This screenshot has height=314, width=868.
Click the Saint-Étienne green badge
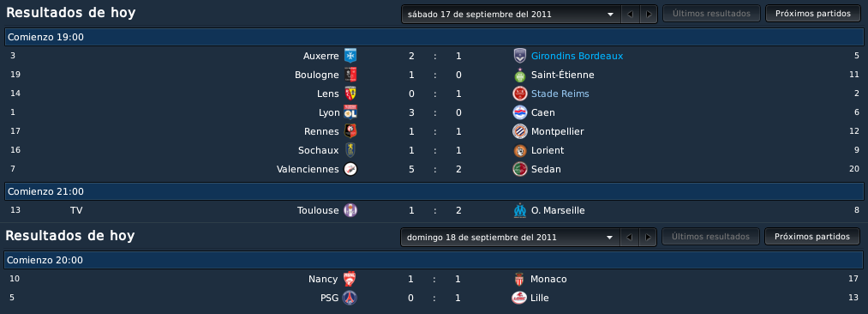[x=519, y=75]
